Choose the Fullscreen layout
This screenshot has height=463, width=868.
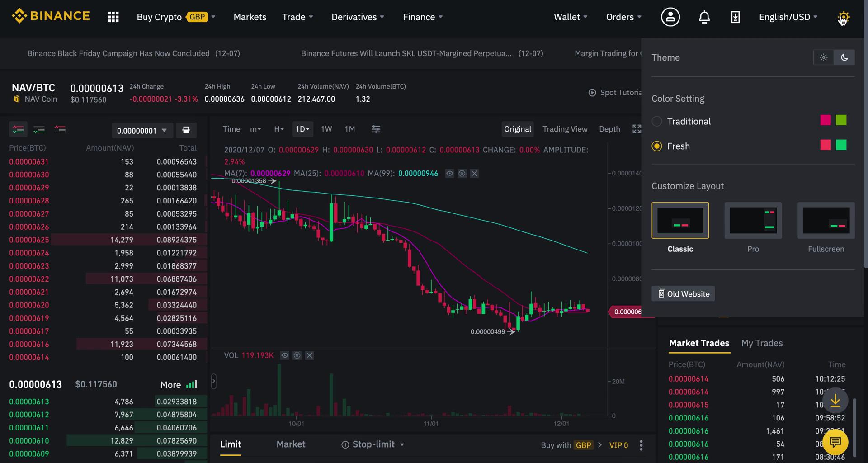(x=826, y=220)
